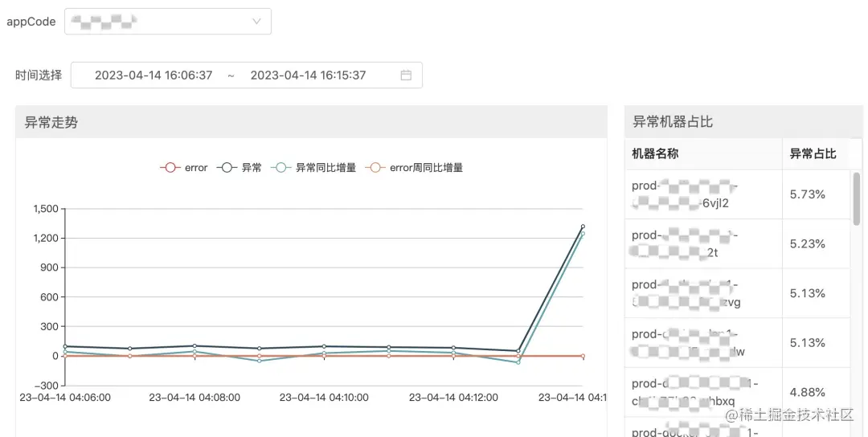868x437 pixels.
Task: Click the appCode dropdown chevron arrow
Action: tap(256, 22)
